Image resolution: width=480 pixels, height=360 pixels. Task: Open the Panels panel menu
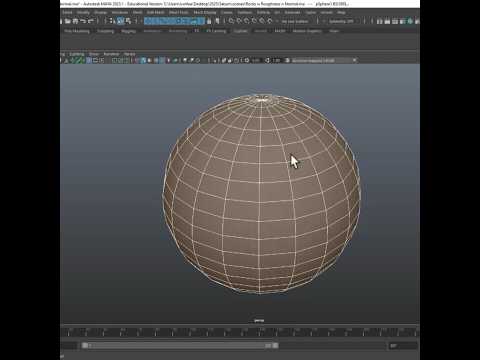point(129,54)
